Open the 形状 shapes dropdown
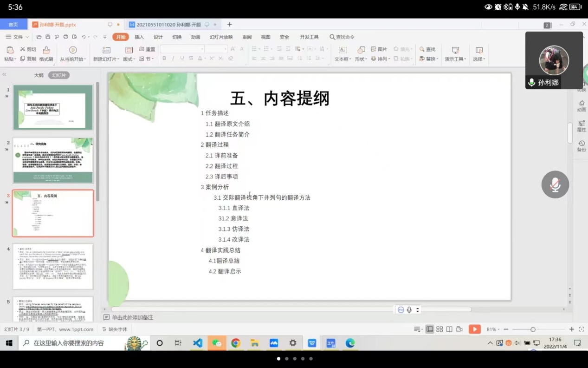Image resolution: width=588 pixels, height=368 pixels. (x=361, y=59)
